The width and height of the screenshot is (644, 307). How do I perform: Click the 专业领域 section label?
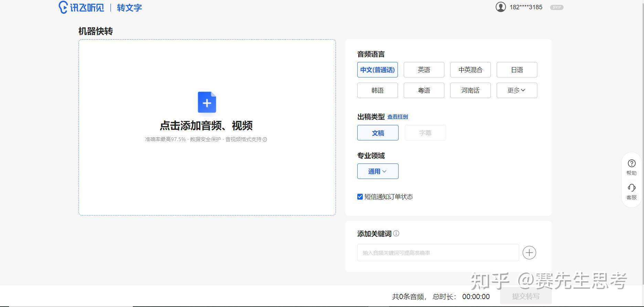click(371, 156)
